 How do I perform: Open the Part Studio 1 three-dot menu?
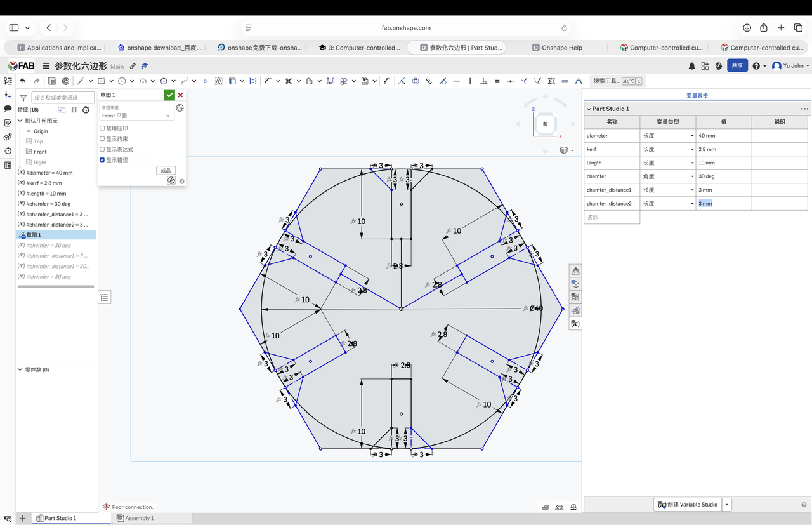[x=804, y=109]
